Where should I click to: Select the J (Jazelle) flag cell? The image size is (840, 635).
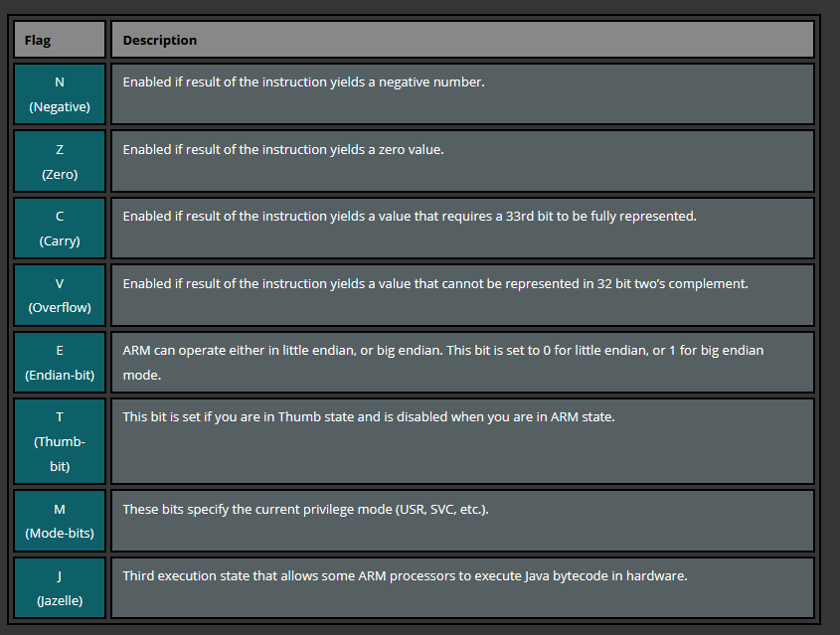click(x=59, y=587)
